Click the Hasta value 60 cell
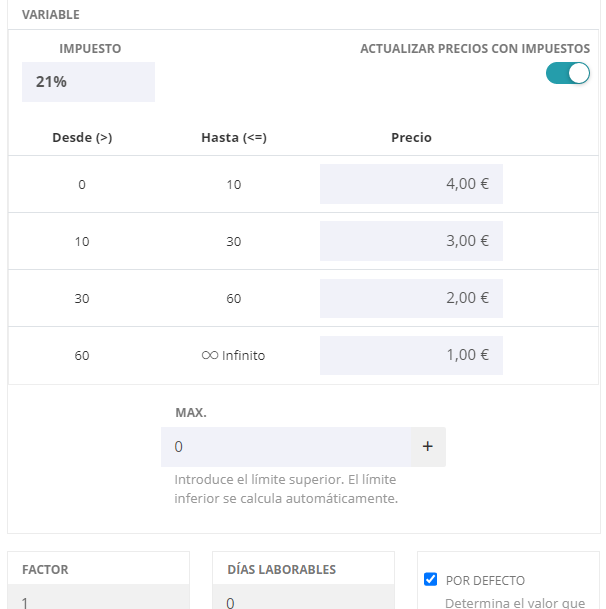This screenshot has width=606, height=609. (x=233, y=298)
